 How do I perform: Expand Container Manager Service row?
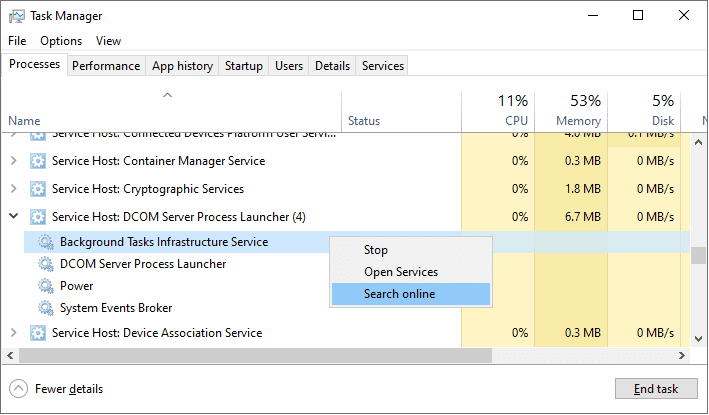pos(13,161)
